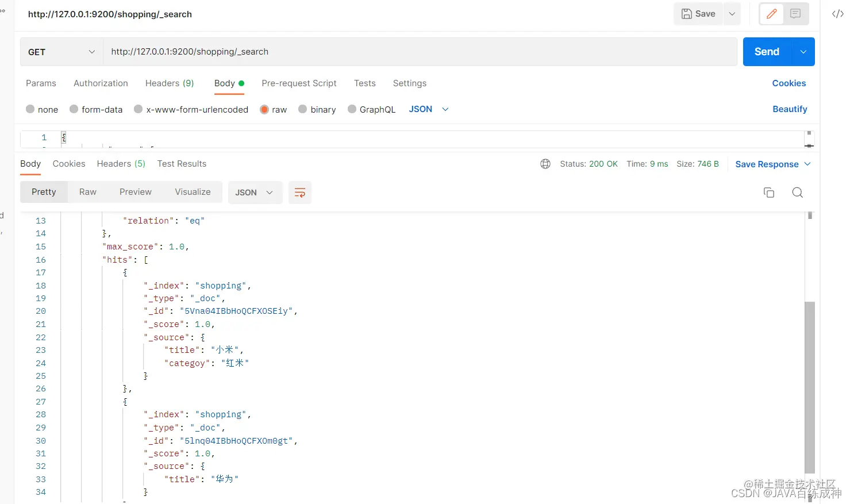Open the Send options arrow
Viewport: 850px width, 504px height.
(803, 52)
